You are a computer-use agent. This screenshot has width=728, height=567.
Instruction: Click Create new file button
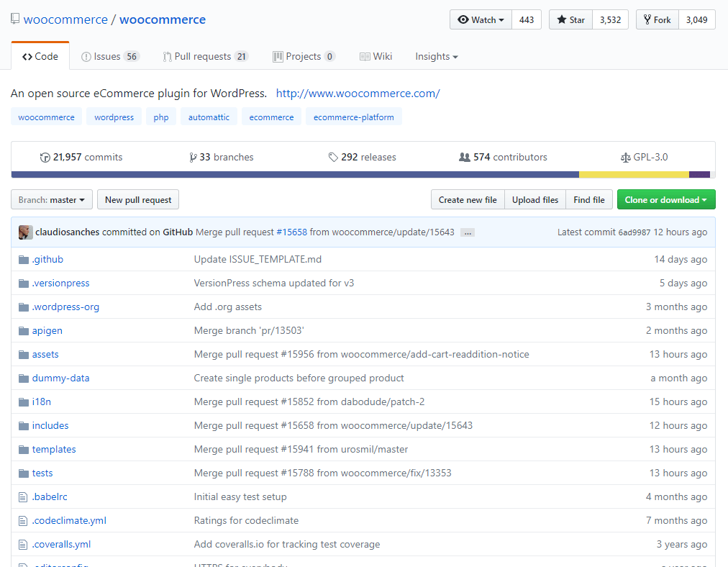tap(468, 200)
